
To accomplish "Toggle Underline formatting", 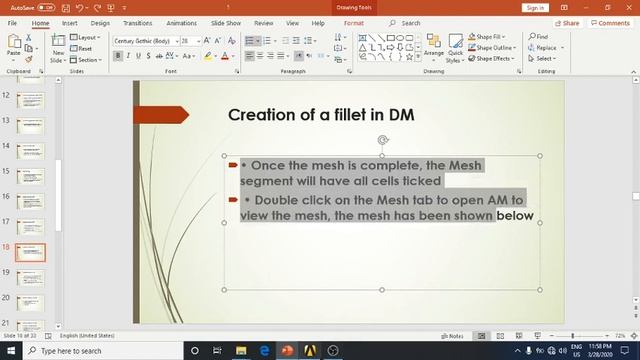I will pyautogui.click(x=138, y=56).
